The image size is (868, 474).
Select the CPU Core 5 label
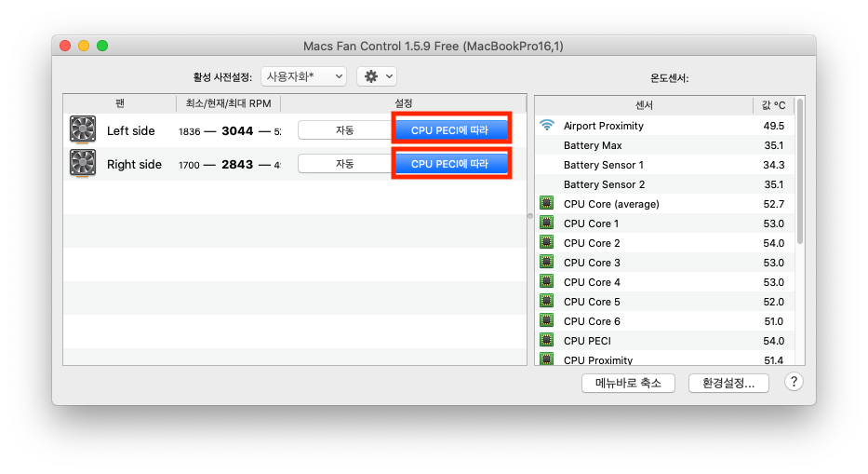point(592,302)
